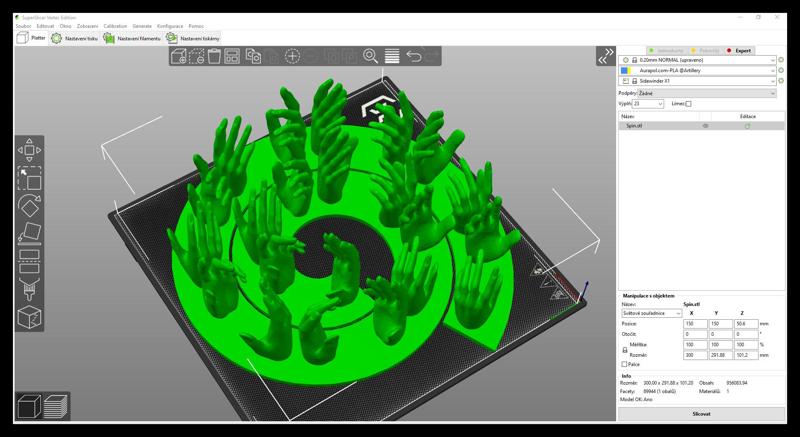Select the Cut tool
Screen dimensions: 800x437
tap(29, 262)
